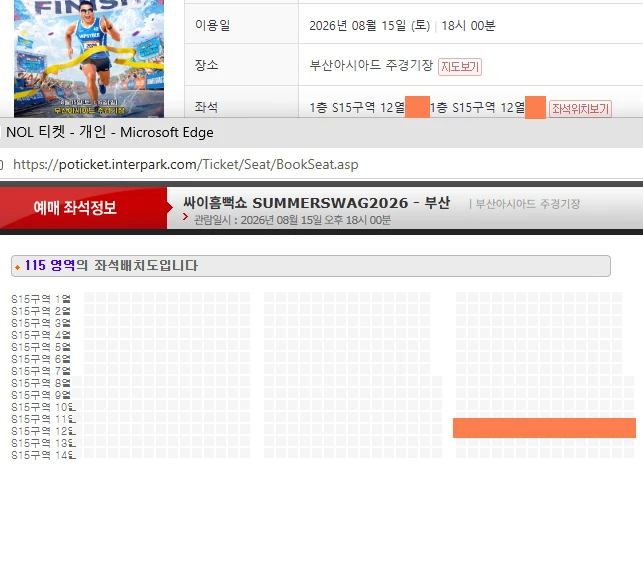Screen dimensions: 643x565
Task: Click the S15구역 14열 row label
Action: (43, 455)
